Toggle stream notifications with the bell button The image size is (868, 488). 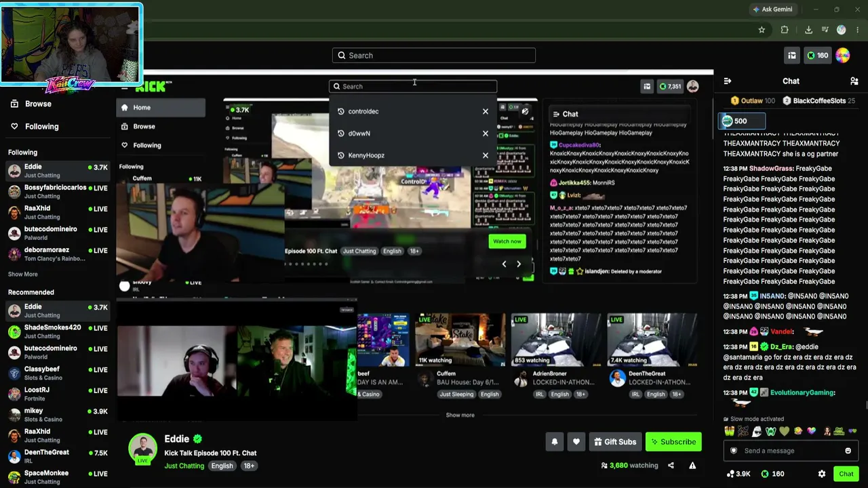[x=555, y=442]
